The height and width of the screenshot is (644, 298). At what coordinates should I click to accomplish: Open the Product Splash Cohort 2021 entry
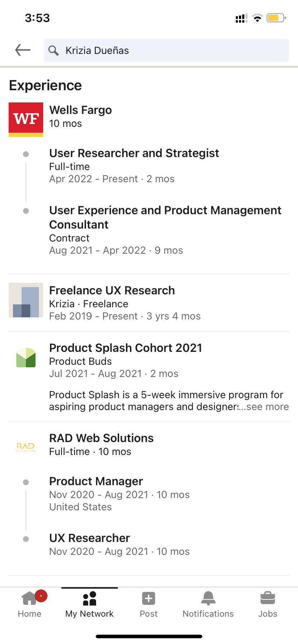pos(125,348)
